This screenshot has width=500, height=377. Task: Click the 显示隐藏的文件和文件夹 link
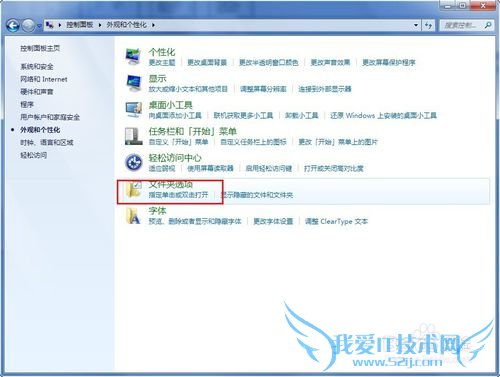point(257,195)
